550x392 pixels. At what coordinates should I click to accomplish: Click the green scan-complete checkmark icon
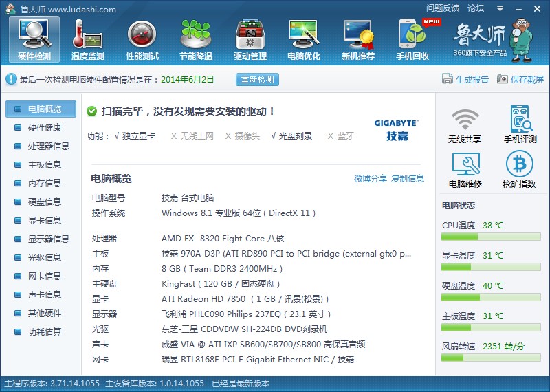[x=92, y=111]
